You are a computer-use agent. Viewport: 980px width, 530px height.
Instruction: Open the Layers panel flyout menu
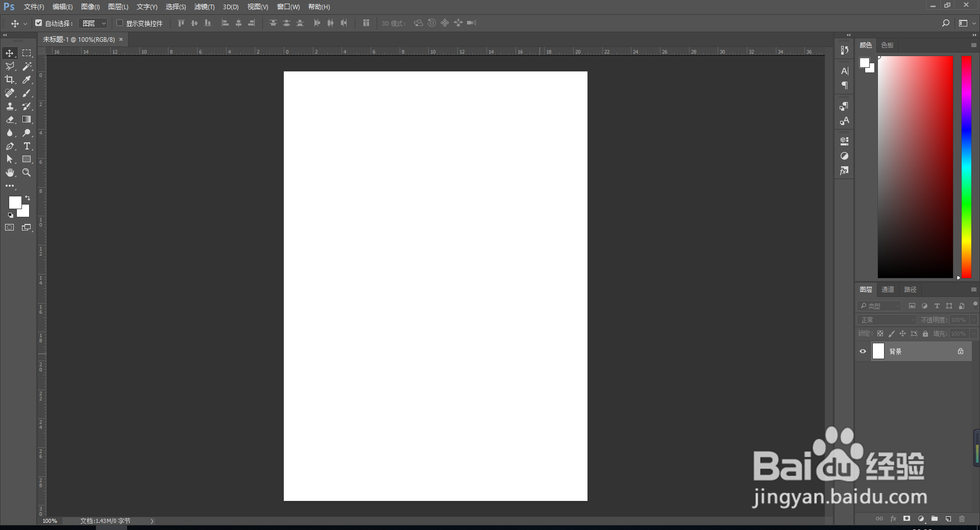tap(973, 290)
